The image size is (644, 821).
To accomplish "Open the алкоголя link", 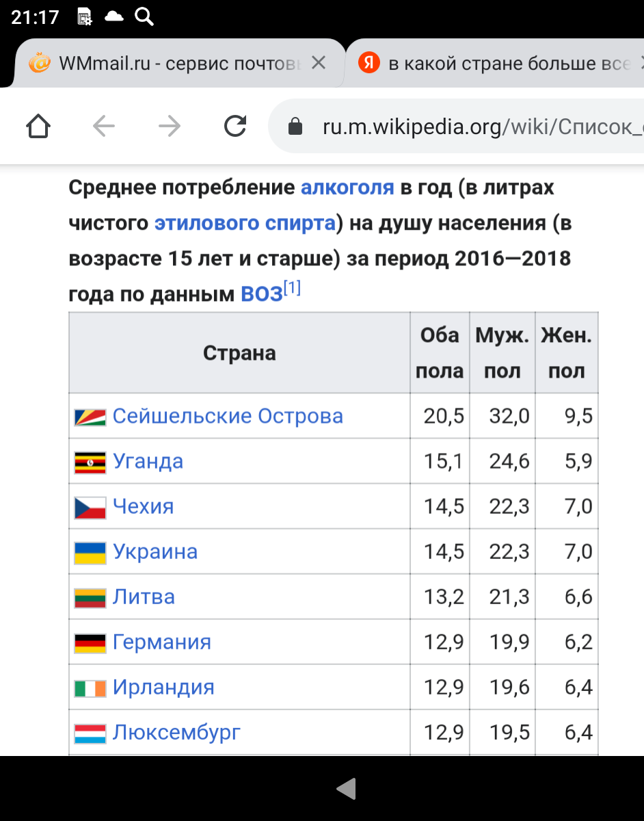I will (347, 187).
